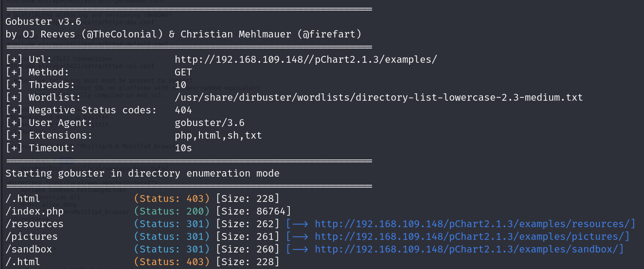Select the /pictures path entry
The width and height of the screenshot is (644, 269).
(32, 236)
